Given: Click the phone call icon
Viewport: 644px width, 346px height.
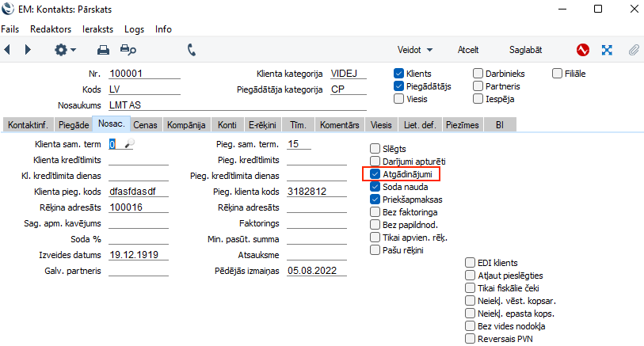Looking at the screenshot, I should [191, 50].
